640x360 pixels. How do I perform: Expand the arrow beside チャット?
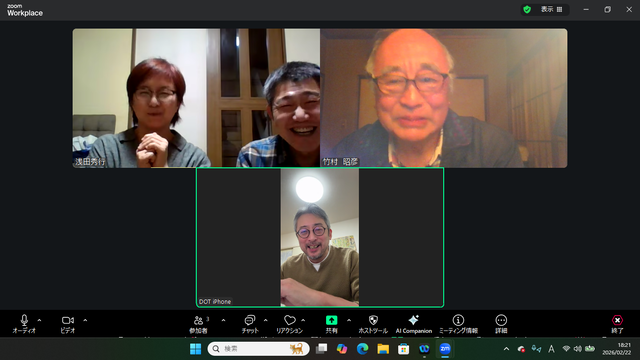pyautogui.click(x=265, y=320)
